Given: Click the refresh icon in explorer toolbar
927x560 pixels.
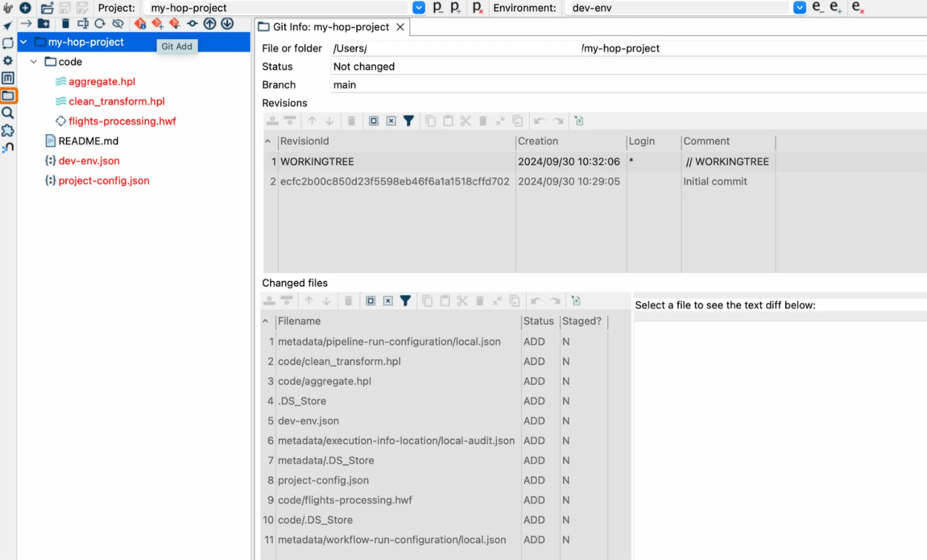Looking at the screenshot, I should pos(100,24).
